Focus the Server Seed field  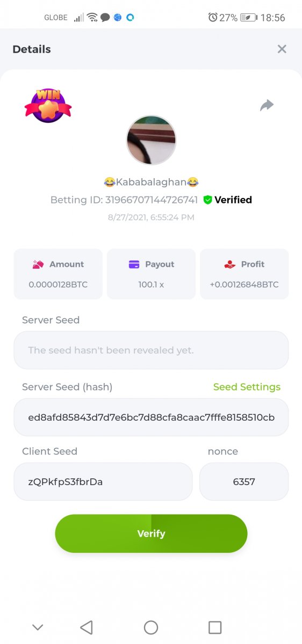[151, 350]
